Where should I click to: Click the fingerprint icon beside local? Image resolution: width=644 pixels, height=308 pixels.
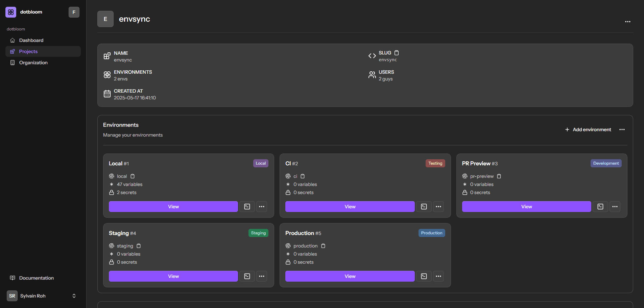[112, 176]
